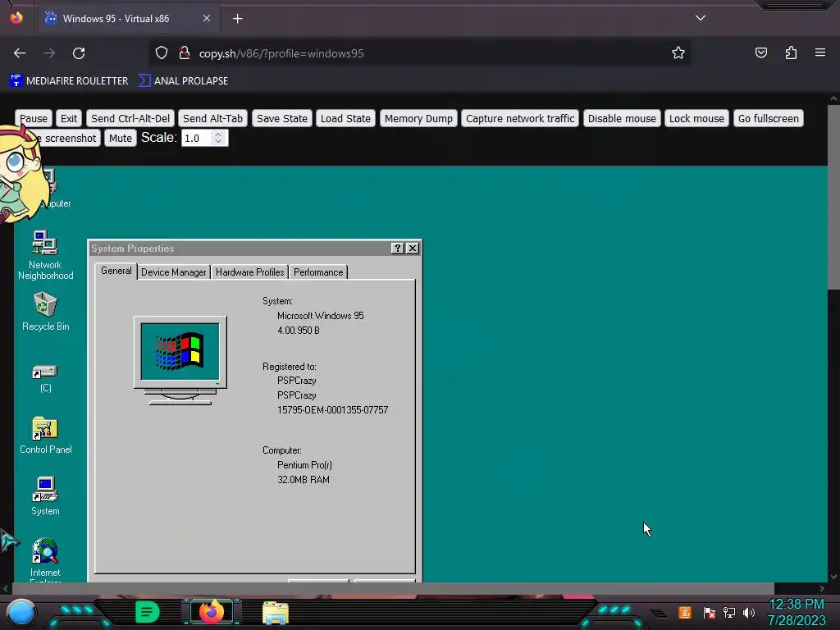The height and width of the screenshot is (630, 840).
Task: Open the Firefox extensions puzzle icon
Action: point(791,53)
